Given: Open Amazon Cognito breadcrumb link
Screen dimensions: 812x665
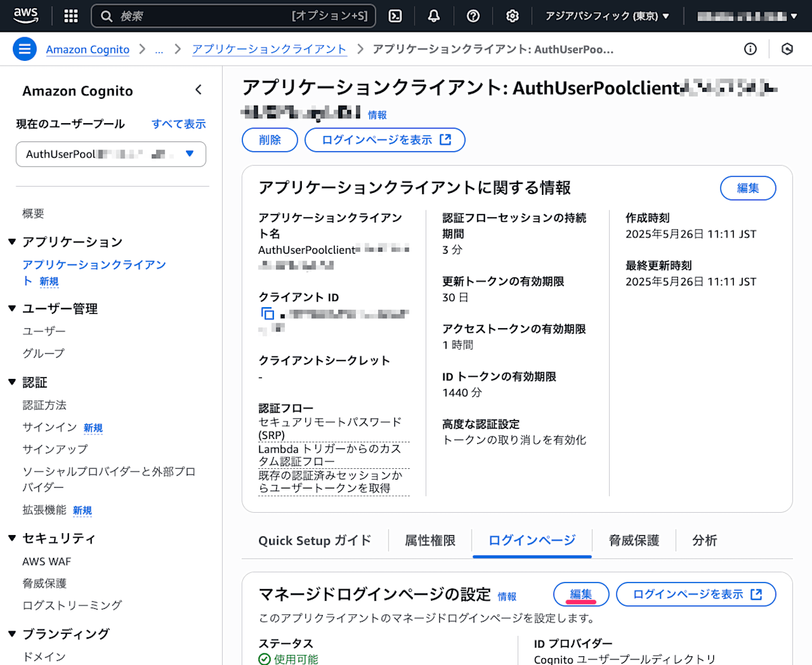Looking at the screenshot, I should point(87,49).
